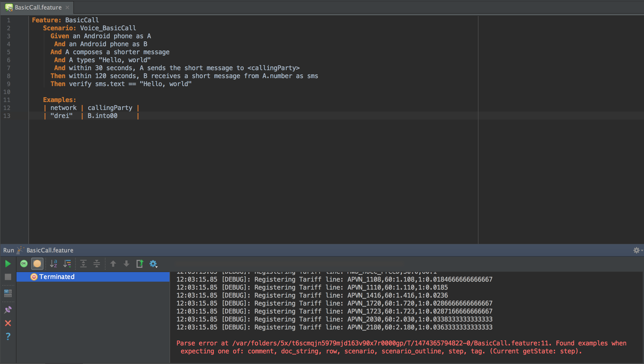Click the APVN_1108 tariff log line

(x=334, y=279)
